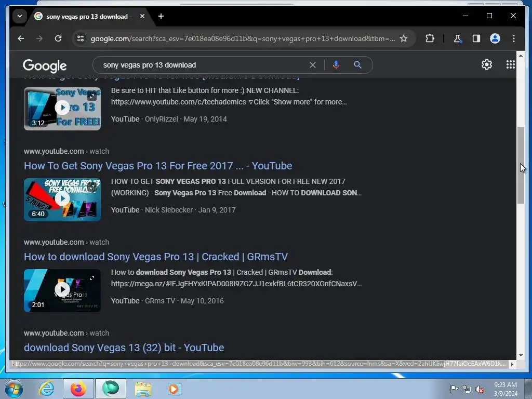Open the Extensions puzzle icon
Viewport: 532px width, 399px height.
pos(430,38)
